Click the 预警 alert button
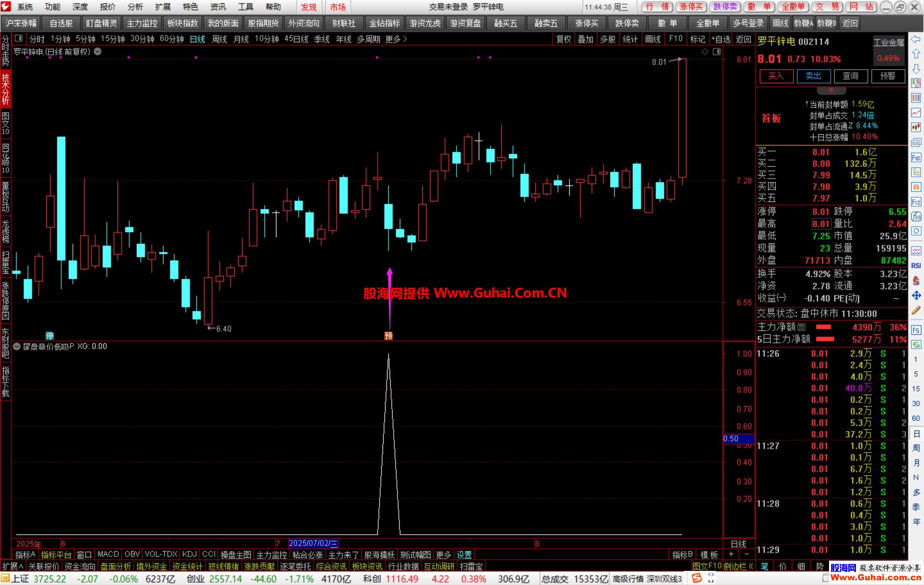The width and height of the screenshot is (924, 585). (x=888, y=76)
